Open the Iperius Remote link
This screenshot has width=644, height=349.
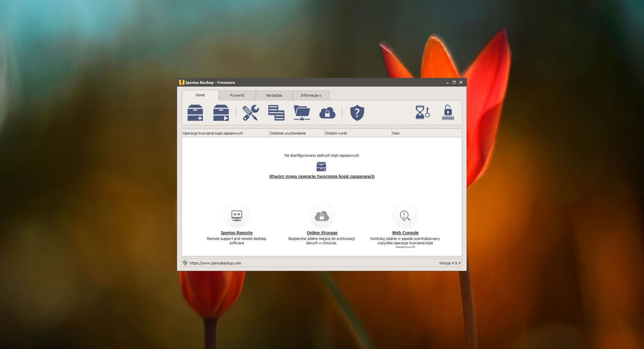[237, 233]
